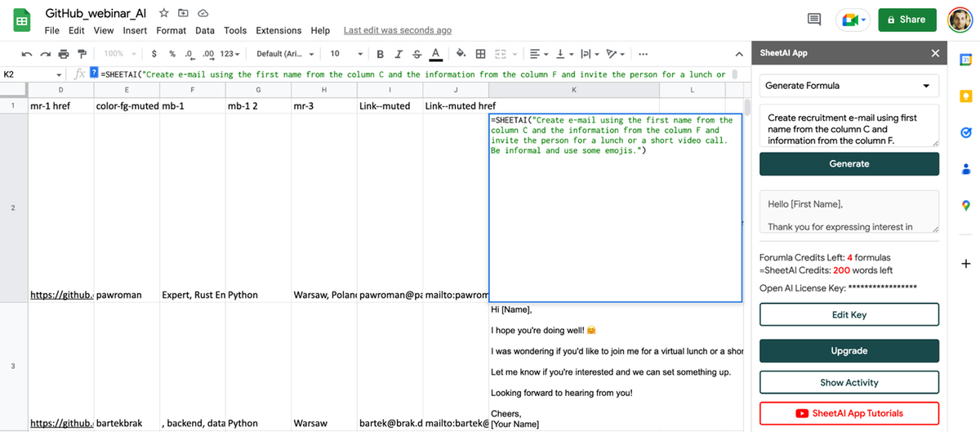Star the GitHub_webinar_AI document
This screenshot has width=980, height=432.
164,15
